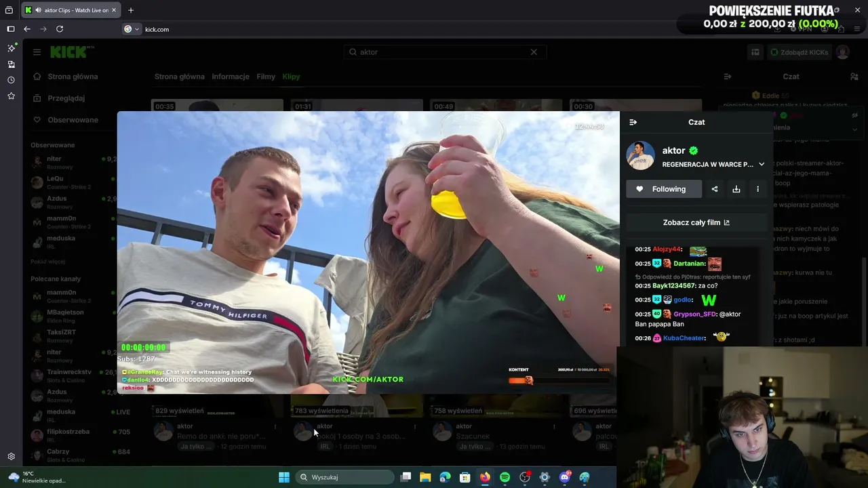Open the 00:30 clip thumbnail
The height and width of the screenshot is (488, 868).
coord(635,105)
